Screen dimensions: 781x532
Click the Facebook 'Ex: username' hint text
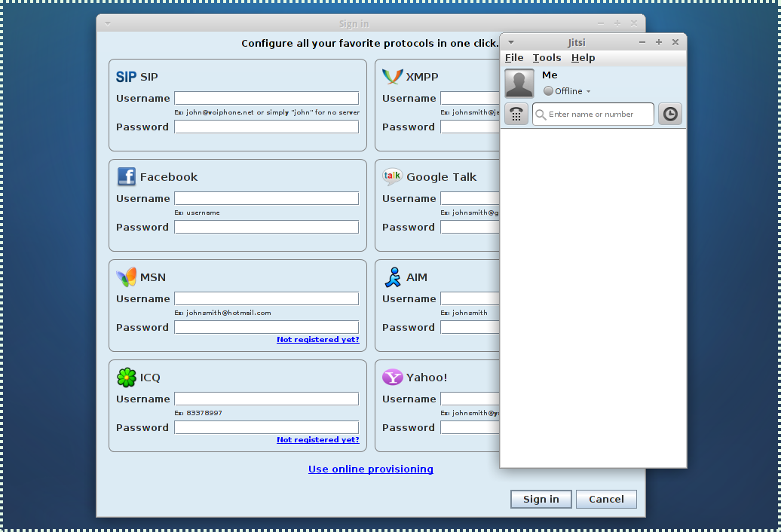coord(197,212)
